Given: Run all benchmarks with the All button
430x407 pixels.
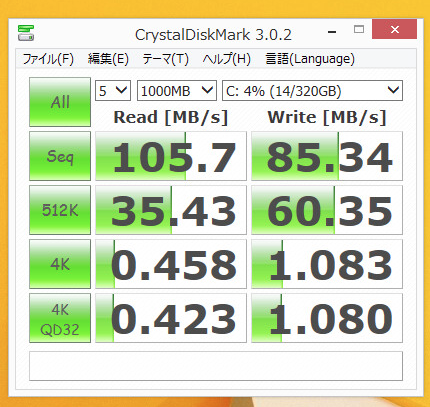Looking at the screenshot, I should pyautogui.click(x=60, y=102).
